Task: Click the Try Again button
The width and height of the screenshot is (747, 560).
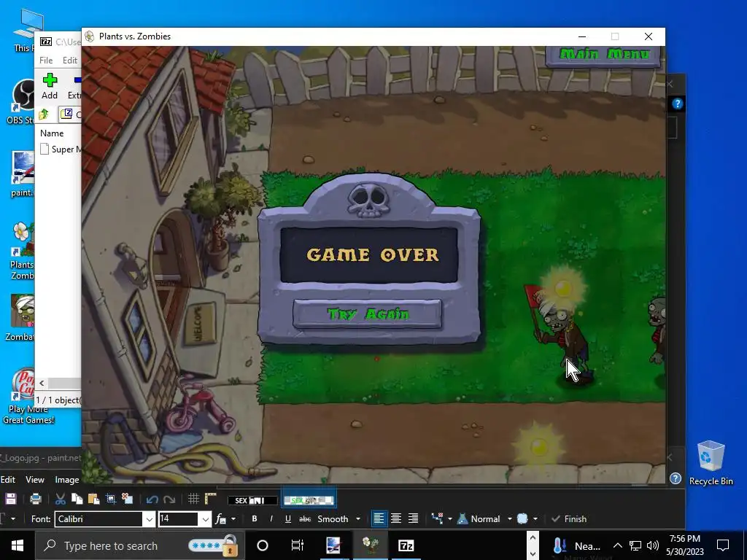Action: (x=368, y=314)
